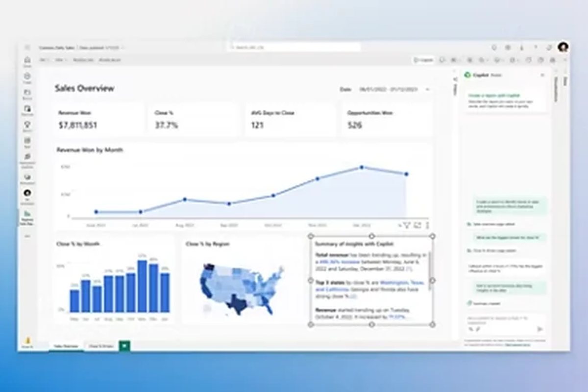Expand the Visualizations pane on right edge
Viewport: 588px width, 392px height.
[556, 89]
